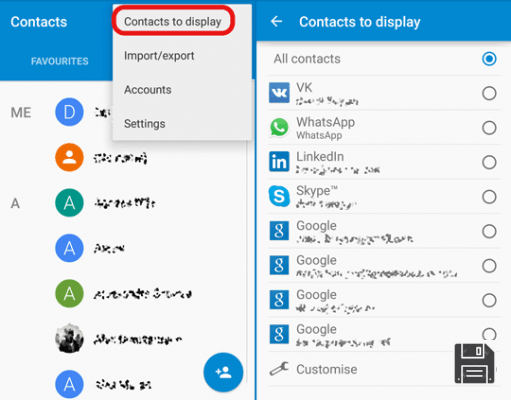This screenshot has width=511, height=400.
Task: Tap the Skype logo icon
Action: tap(279, 196)
